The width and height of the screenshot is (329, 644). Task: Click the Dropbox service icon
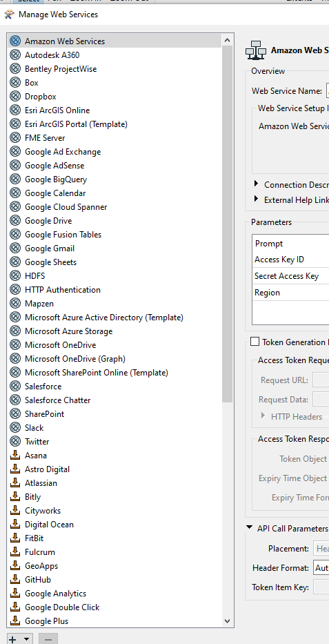click(15, 97)
